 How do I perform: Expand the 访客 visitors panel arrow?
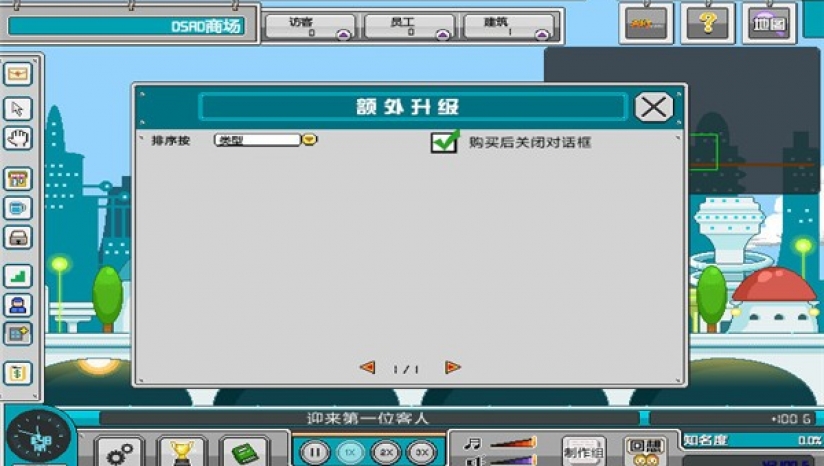point(343,35)
